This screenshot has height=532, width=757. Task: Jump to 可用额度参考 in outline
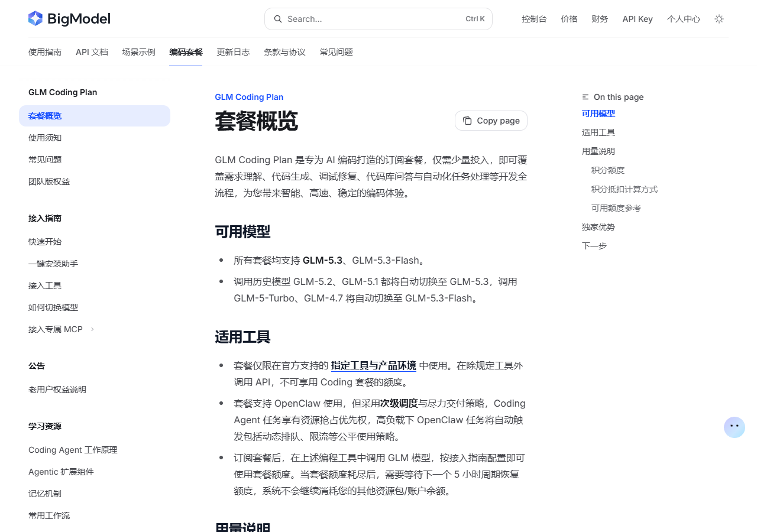616,208
